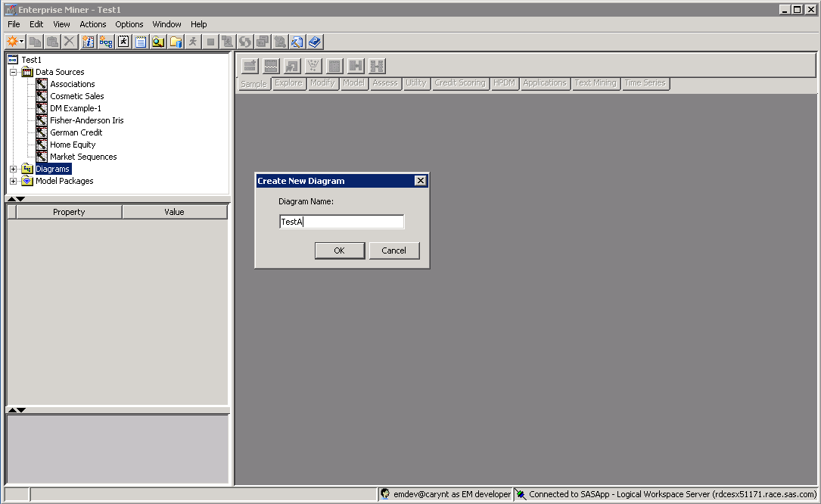Viewport: 821px width, 504px height.
Task: Click the Explorer magnifier toolbar icon
Action: (x=158, y=42)
